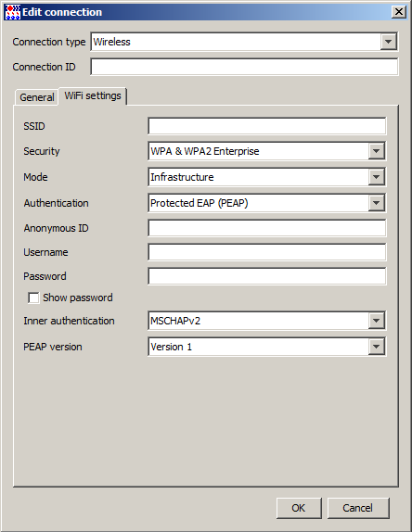This screenshot has width=412, height=532.
Task: Click the Protected EAP (PEAP) combo box
Action: pos(267,203)
